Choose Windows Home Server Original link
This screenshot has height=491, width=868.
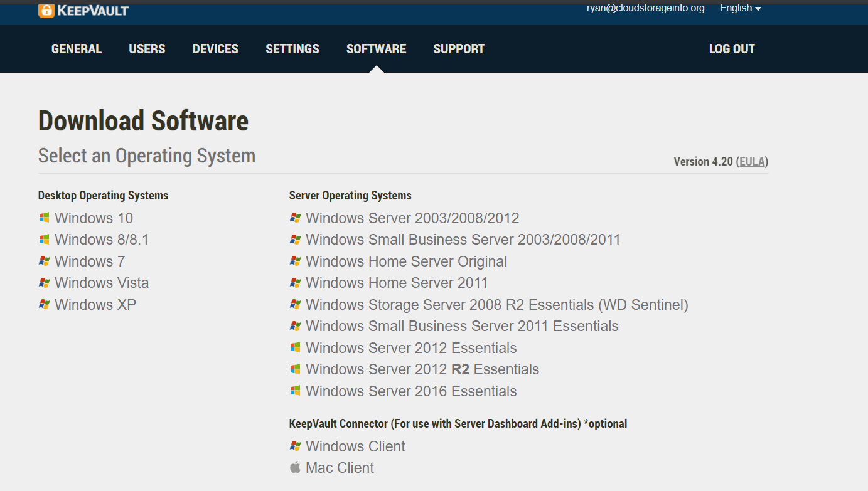[407, 261]
